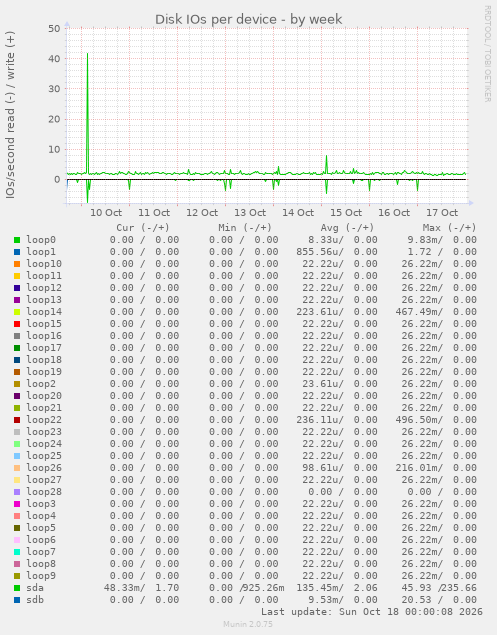
Task: Click the '10 Oct' x-axis label
Action: [x=106, y=213]
